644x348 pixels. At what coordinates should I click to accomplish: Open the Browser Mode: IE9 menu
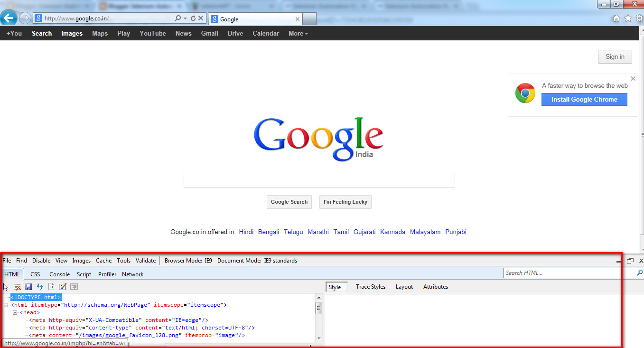point(188,261)
